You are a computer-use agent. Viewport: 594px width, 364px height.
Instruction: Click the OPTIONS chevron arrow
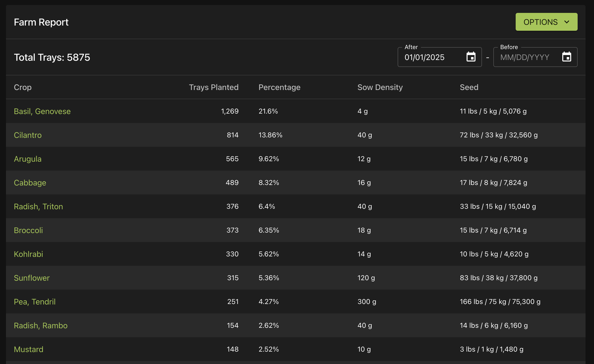567,22
